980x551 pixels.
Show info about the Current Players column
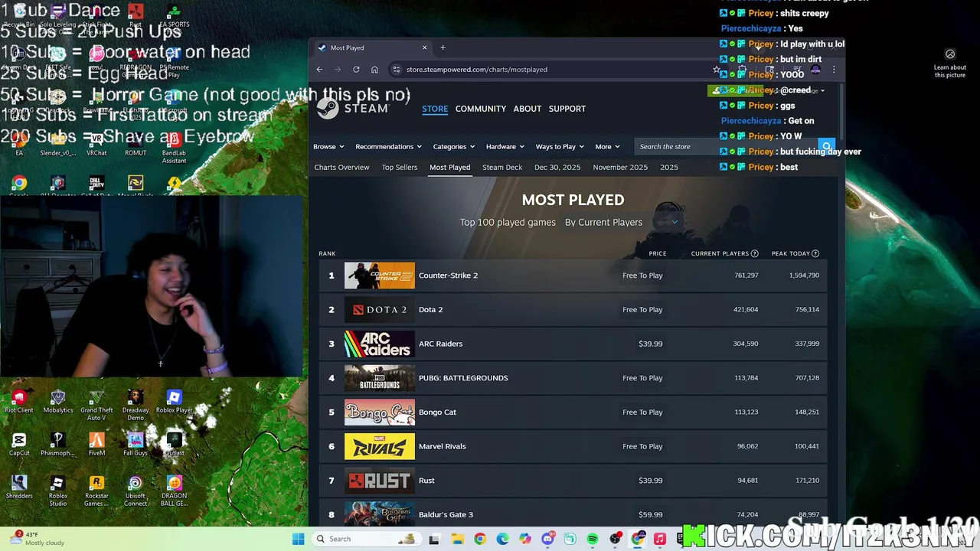(x=754, y=253)
